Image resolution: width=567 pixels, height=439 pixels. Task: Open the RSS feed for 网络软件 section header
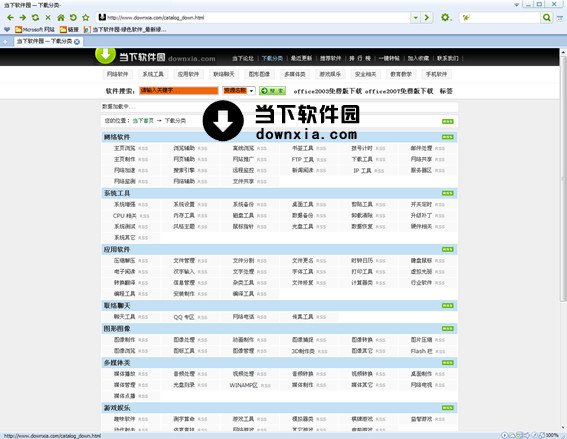click(x=447, y=137)
